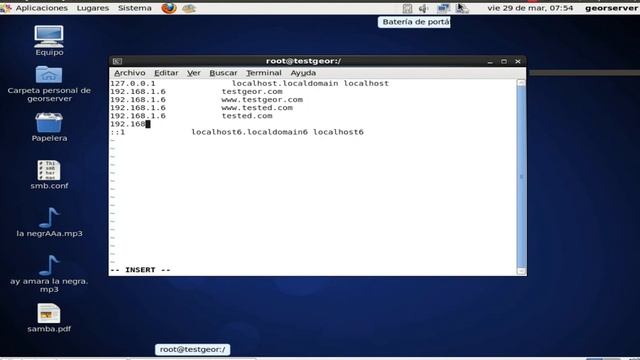Click root@testgeor:/ taskbar button
Viewport: 640px width, 360px height.
pyautogui.click(x=193, y=349)
